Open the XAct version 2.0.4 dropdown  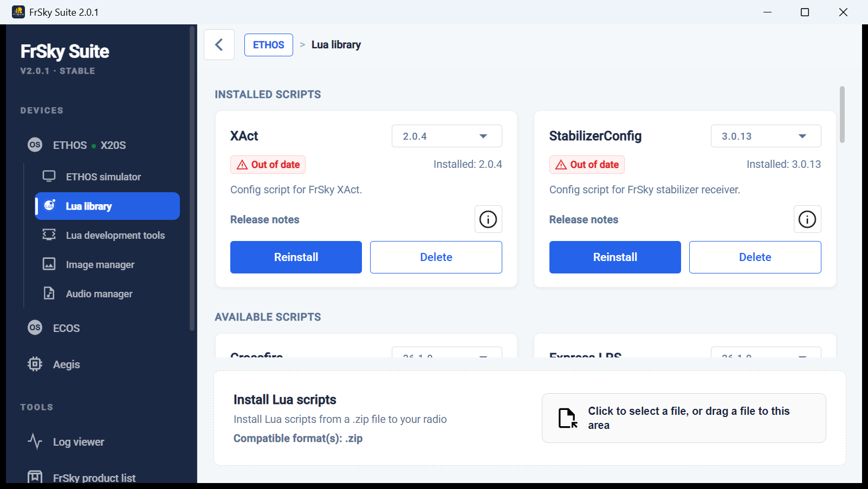(x=447, y=136)
